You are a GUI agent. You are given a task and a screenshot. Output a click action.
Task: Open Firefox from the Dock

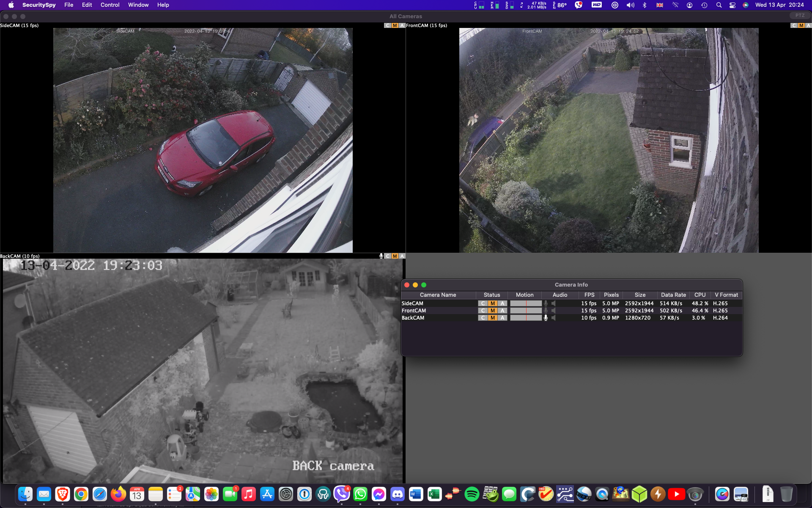pyautogui.click(x=118, y=494)
